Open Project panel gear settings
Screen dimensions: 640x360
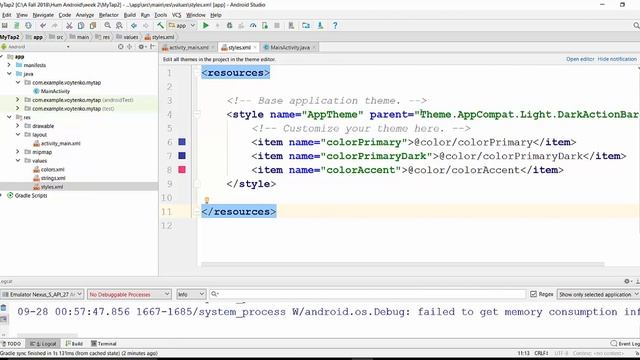coord(141,47)
